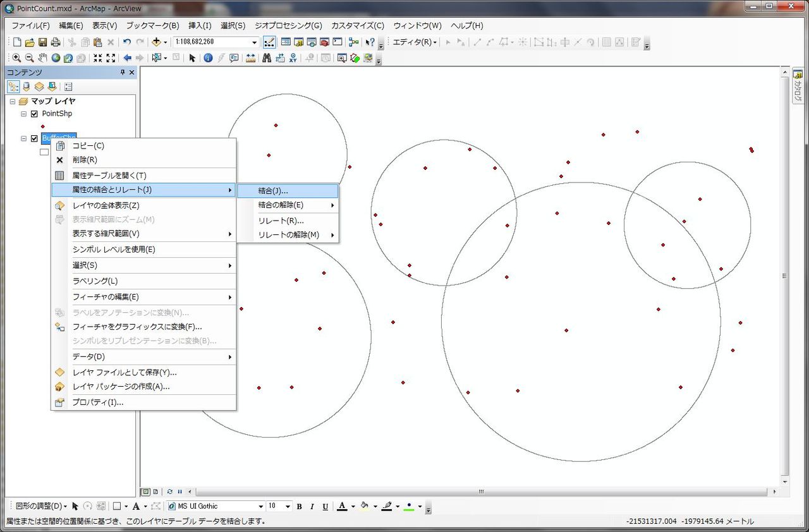Pause map drawing
The height and width of the screenshot is (532, 809).
179,492
